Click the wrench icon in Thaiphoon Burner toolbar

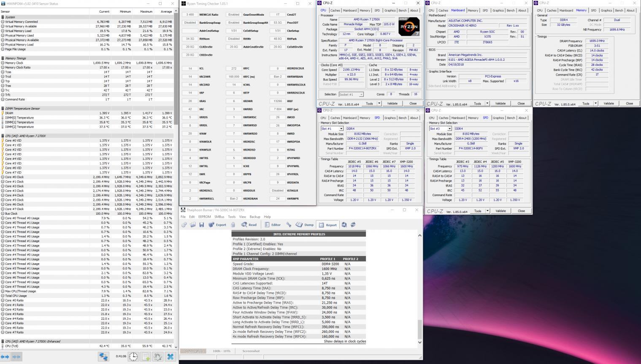tap(289, 225)
